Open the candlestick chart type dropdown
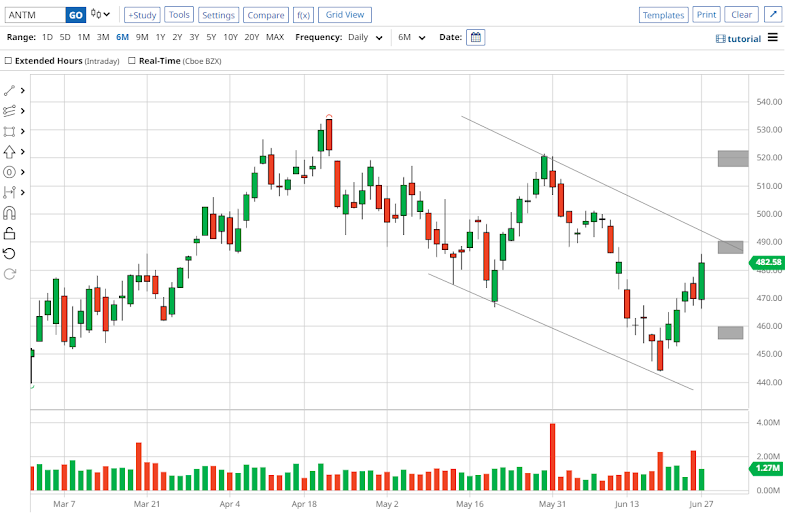Image resolution: width=800 pixels, height=513 pixels. pyautogui.click(x=100, y=15)
